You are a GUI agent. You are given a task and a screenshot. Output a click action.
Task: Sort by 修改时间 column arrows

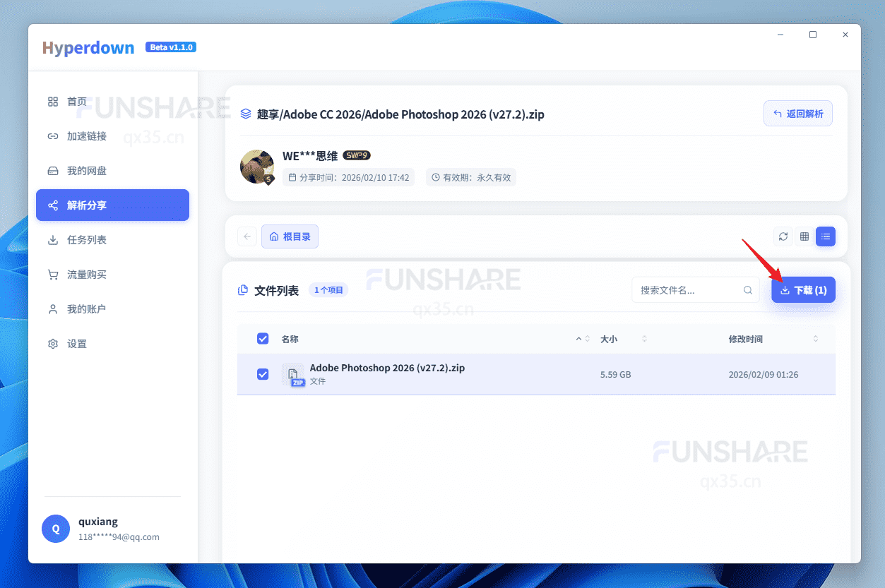tap(816, 339)
